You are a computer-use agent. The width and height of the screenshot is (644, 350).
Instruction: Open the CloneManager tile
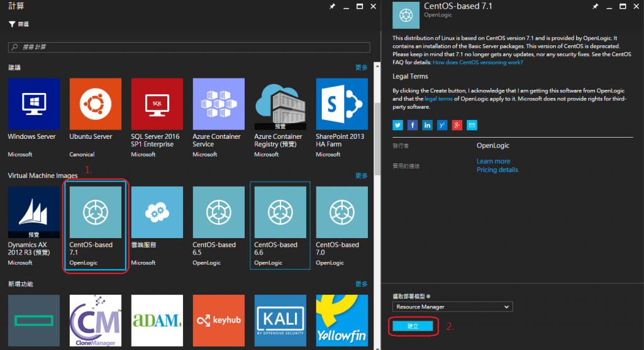click(x=96, y=320)
